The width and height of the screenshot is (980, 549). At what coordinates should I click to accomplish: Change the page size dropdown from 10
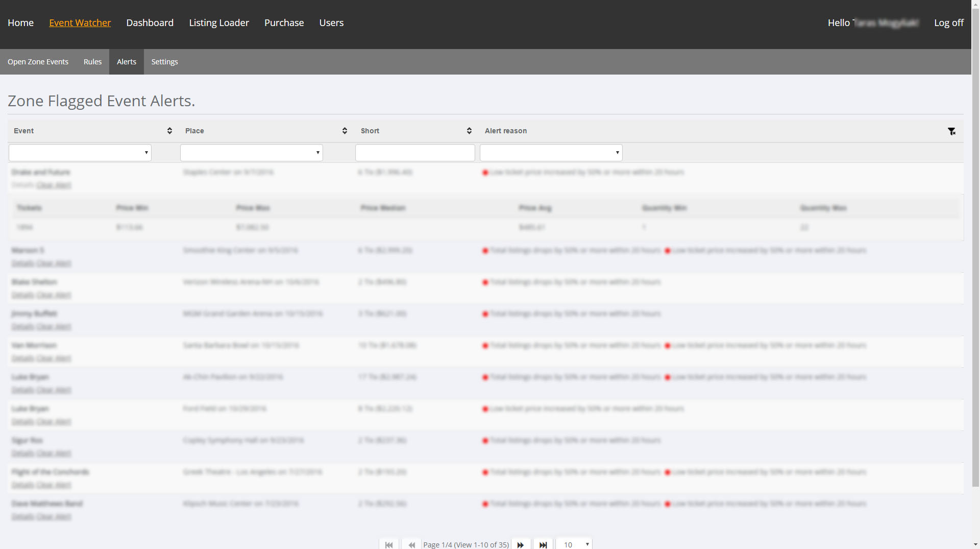point(574,544)
